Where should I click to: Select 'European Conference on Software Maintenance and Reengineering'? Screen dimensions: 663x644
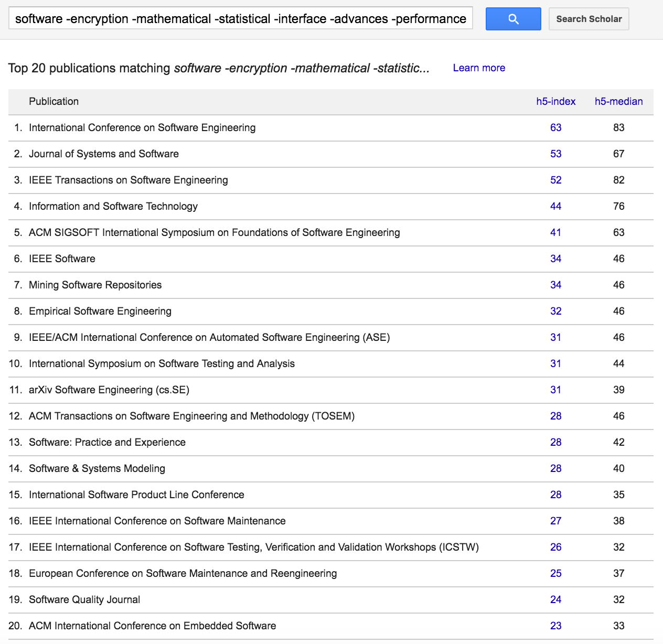click(183, 573)
